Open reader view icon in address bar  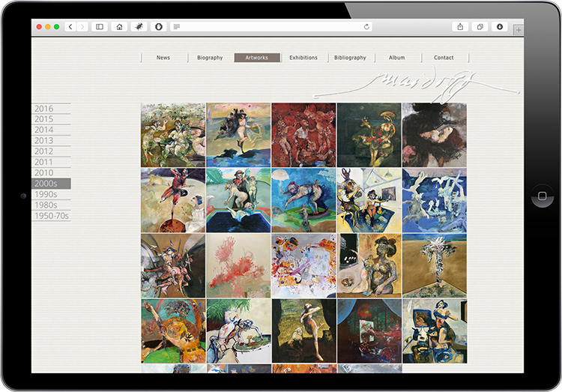coord(177,26)
